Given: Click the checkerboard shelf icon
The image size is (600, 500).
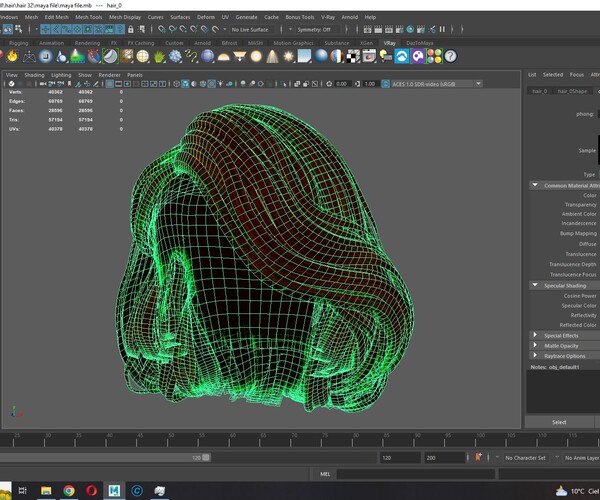Looking at the screenshot, I should point(353,57).
